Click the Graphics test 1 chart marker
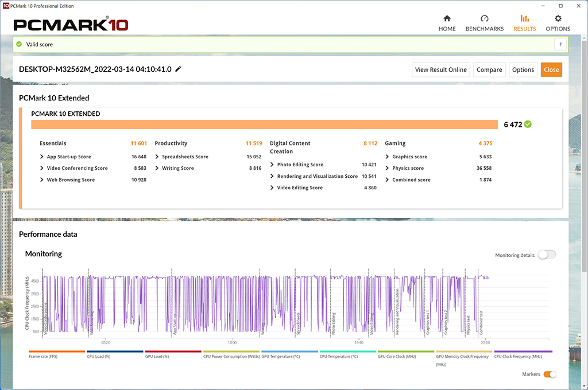The width and height of the screenshot is (588, 390). point(427,322)
